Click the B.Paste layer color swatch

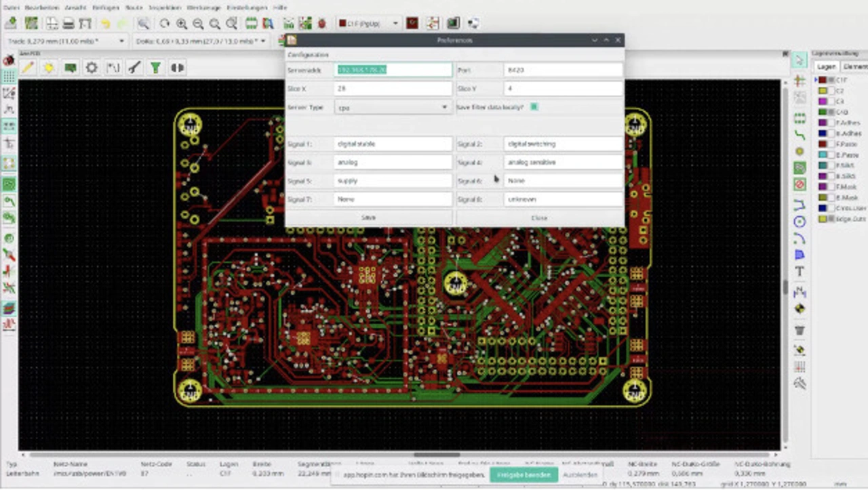pyautogui.click(x=823, y=155)
